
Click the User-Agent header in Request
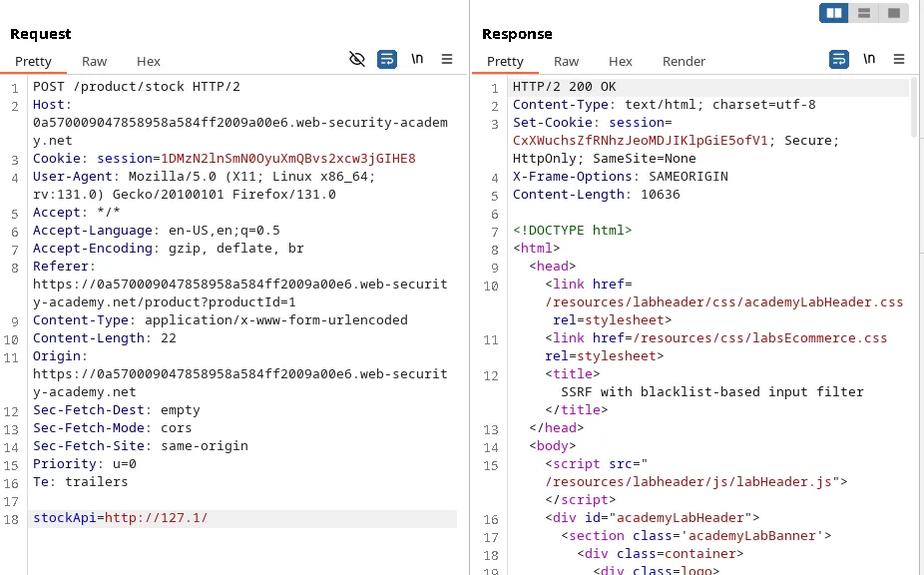204,186
